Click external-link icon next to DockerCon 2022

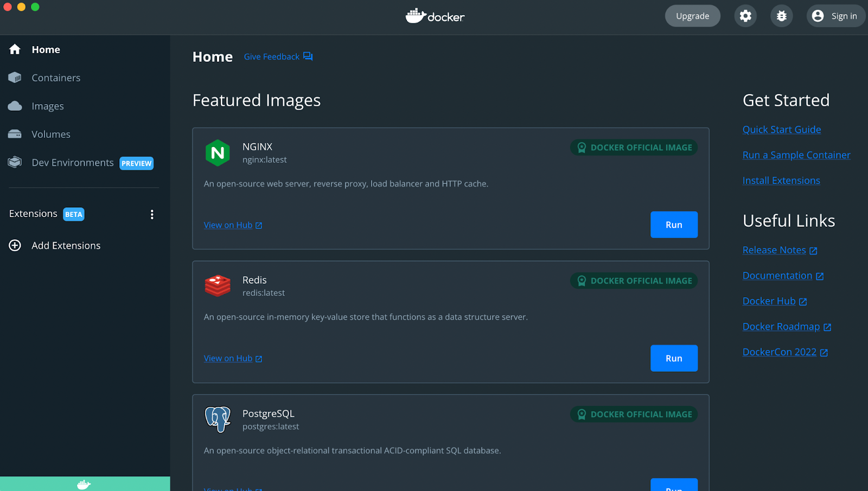coord(824,353)
